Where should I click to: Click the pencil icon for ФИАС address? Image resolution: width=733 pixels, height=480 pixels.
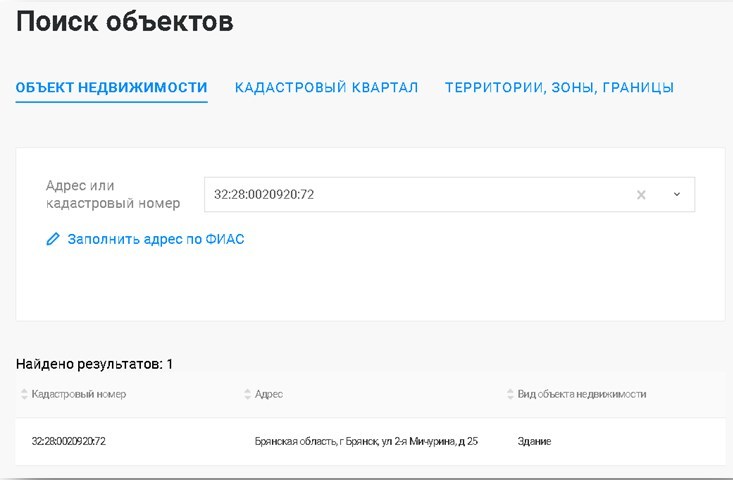coord(53,240)
